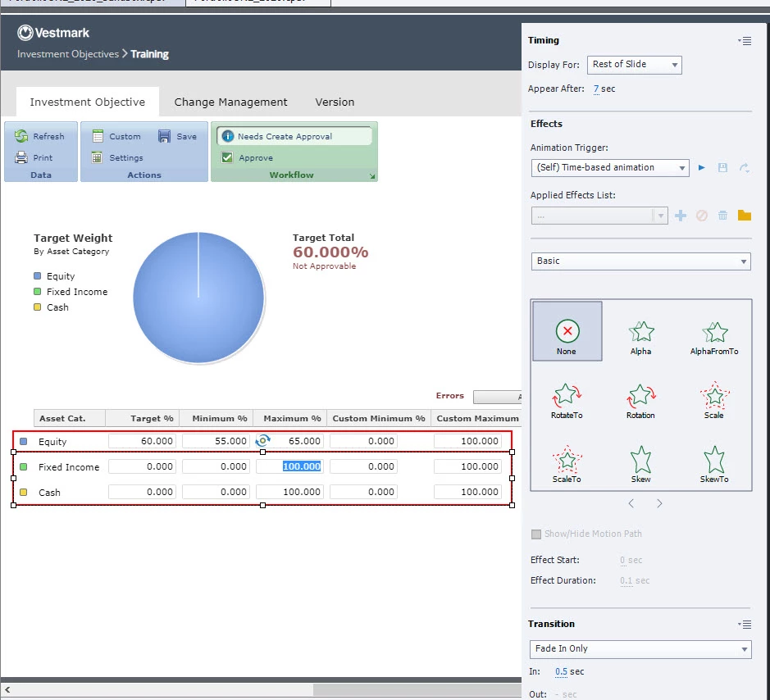Click the blue plus add effect icon
This screenshot has height=700, width=770.
tap(680, 216)
